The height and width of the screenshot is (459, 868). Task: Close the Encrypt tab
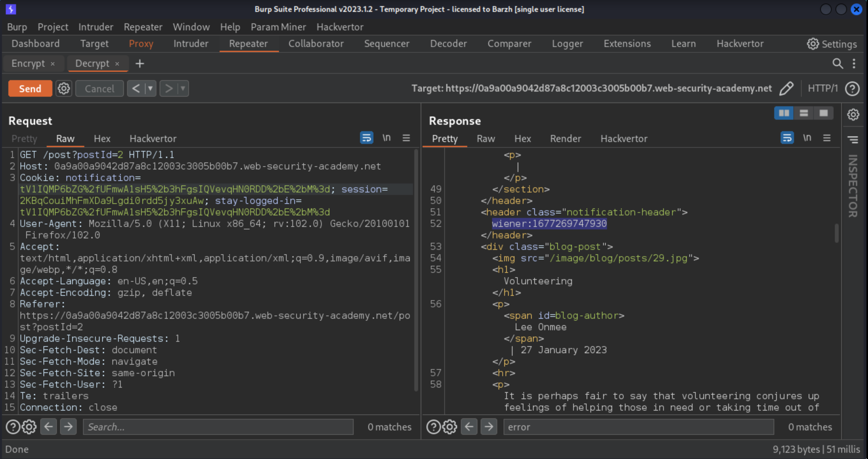tap(53, 64)
